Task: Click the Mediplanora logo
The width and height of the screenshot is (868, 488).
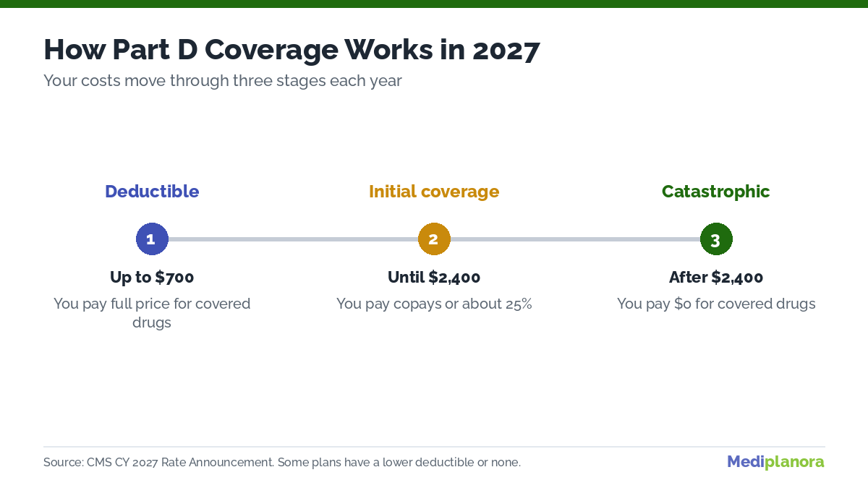Action: pos(775,462)
